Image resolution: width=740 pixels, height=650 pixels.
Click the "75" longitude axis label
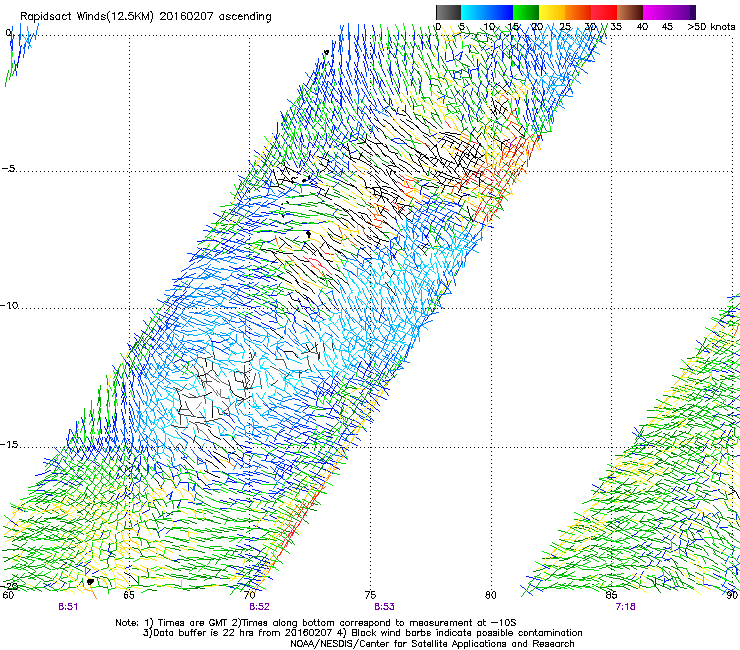pyautogui.click(x=370, y=595)
